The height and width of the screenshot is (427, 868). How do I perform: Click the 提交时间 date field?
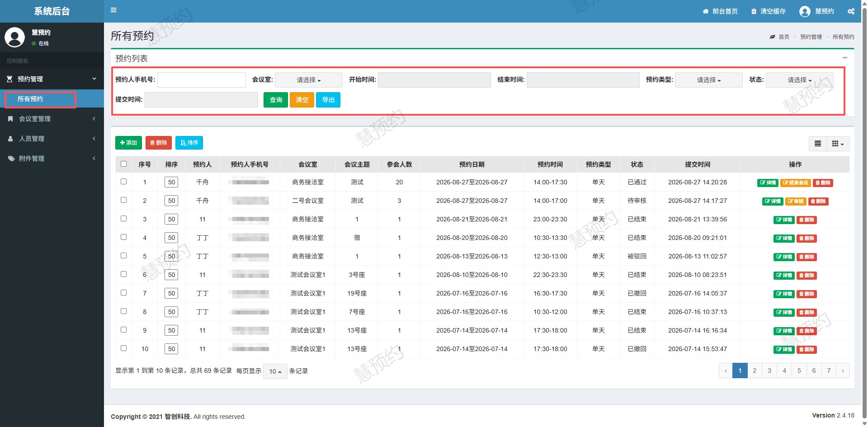(201, 100)
